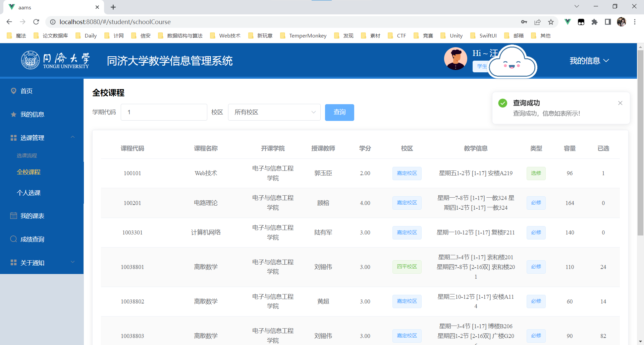Click the site information icon in address bar
Viewport: 644px width, 345px height.
click(x=53, y=22)
